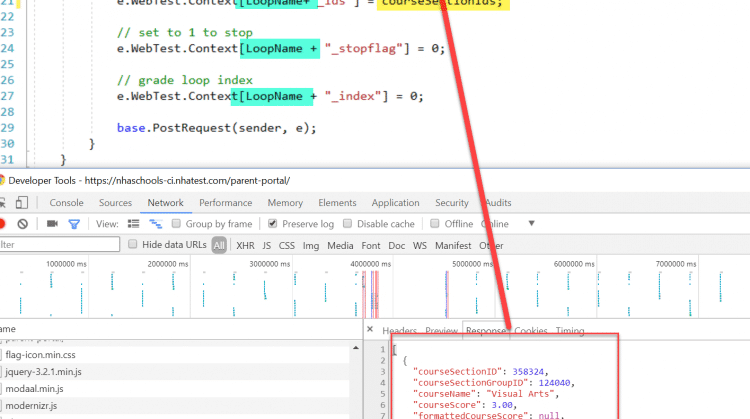
Task: Click the 7000000 ms timeline marker
Action: [676, 264]
